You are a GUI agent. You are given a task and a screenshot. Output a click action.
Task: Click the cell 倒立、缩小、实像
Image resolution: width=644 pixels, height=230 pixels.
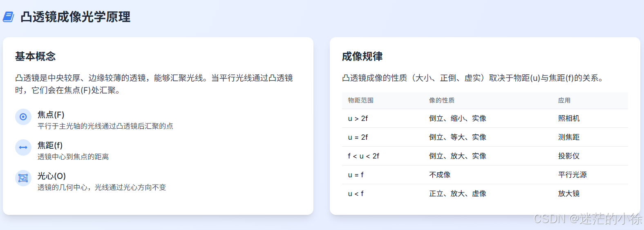(x=458, y=118)
